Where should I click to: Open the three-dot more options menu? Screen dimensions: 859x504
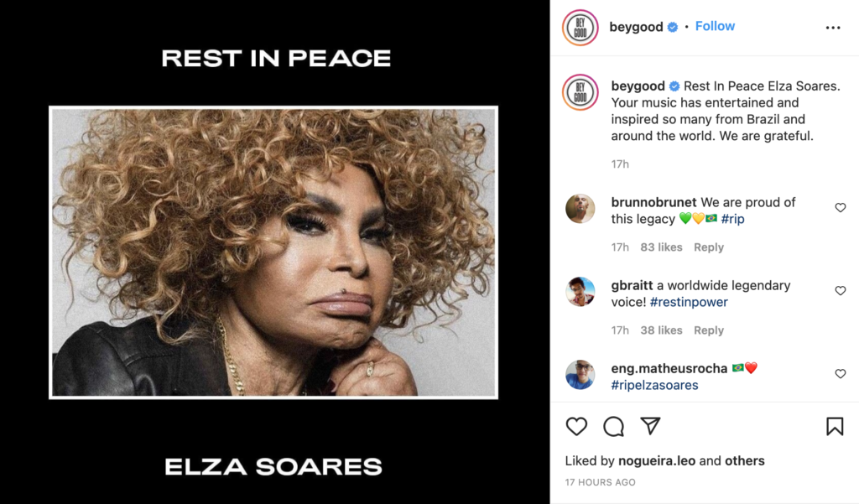tap(833, 28)
